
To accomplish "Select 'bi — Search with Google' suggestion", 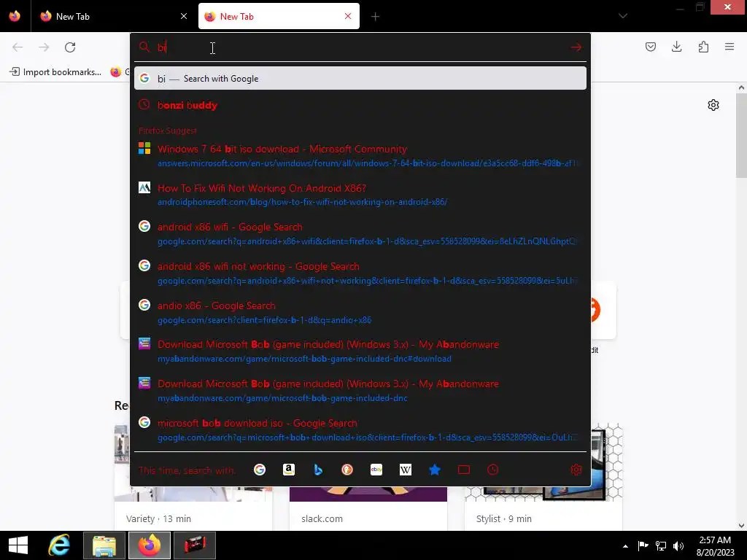I will (x=360, y=79).
